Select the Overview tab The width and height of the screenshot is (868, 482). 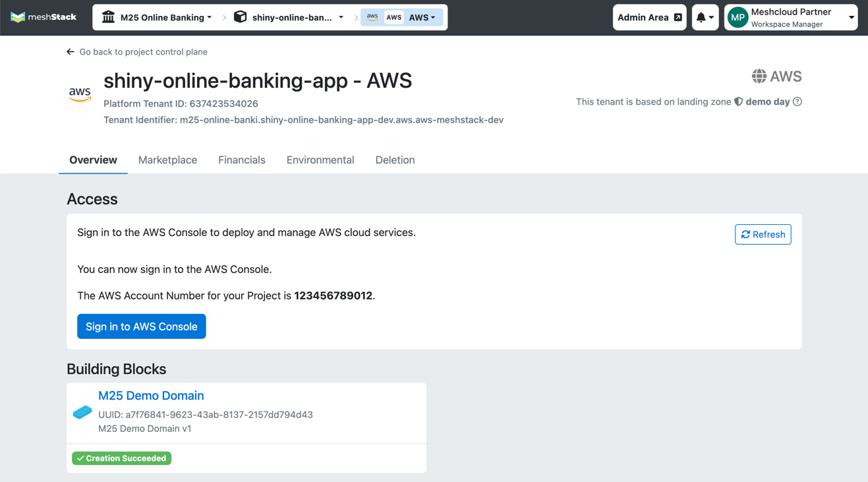tap(93, 160)
